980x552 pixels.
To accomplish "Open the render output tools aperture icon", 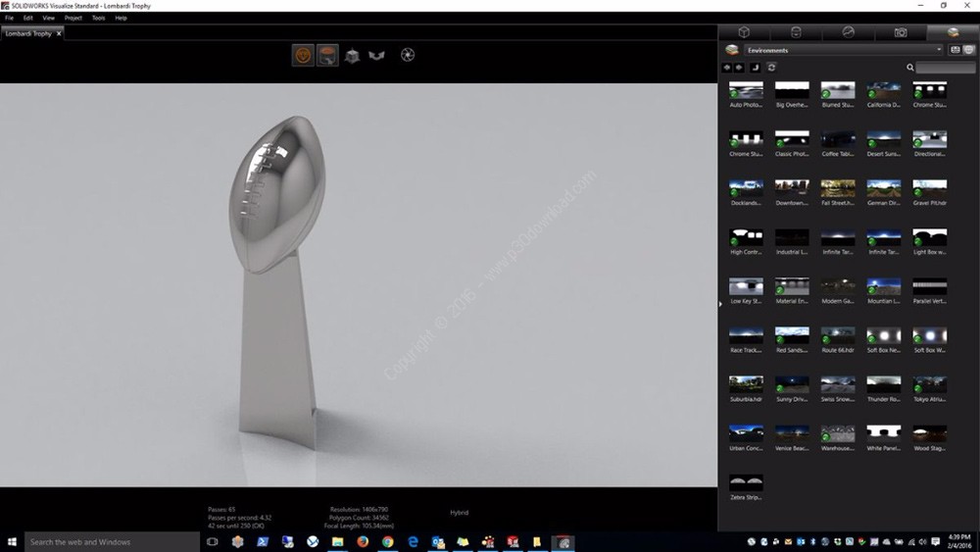I will [x=408, y=55].
